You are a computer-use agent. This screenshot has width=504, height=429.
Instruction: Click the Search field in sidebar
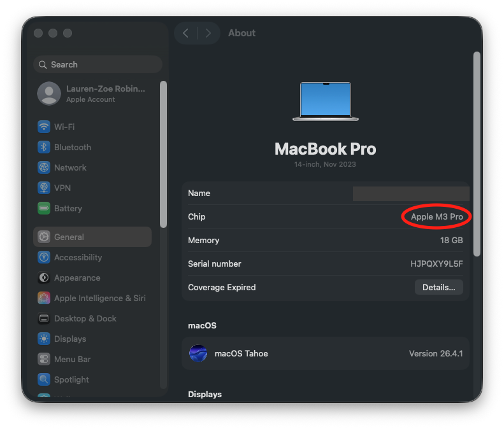coord(97,64)
